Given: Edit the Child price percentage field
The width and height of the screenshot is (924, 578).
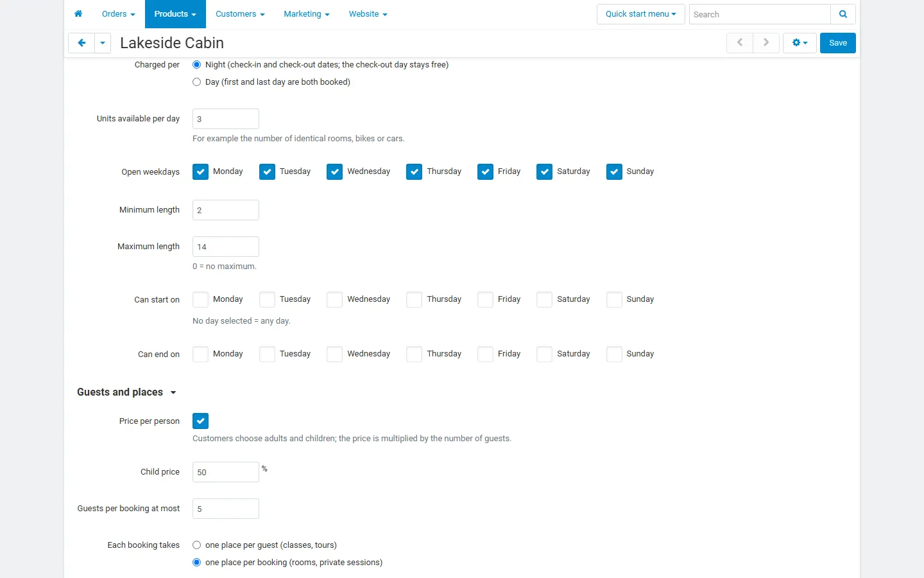Looking at the screenshot, I should point(226,472).
